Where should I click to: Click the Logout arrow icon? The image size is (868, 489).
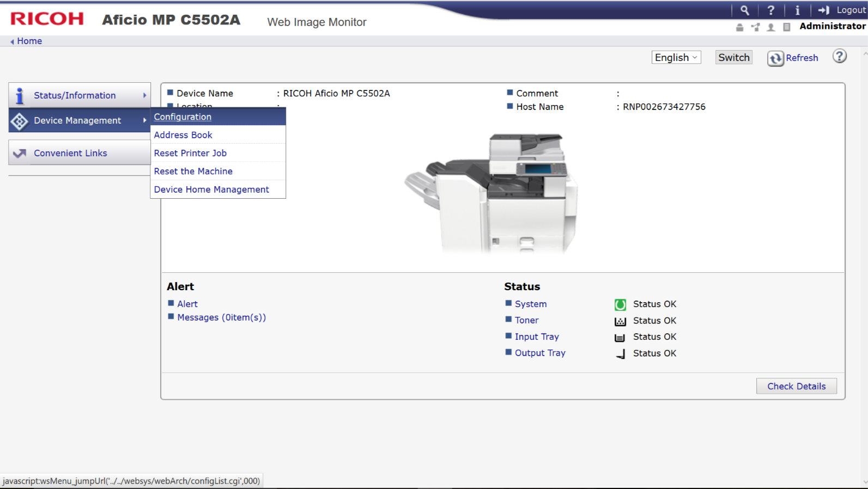point(823,10)
